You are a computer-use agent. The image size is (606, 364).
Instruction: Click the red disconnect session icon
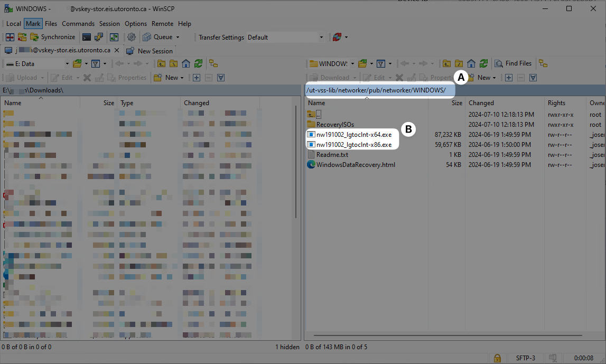(x=337, y=37)
